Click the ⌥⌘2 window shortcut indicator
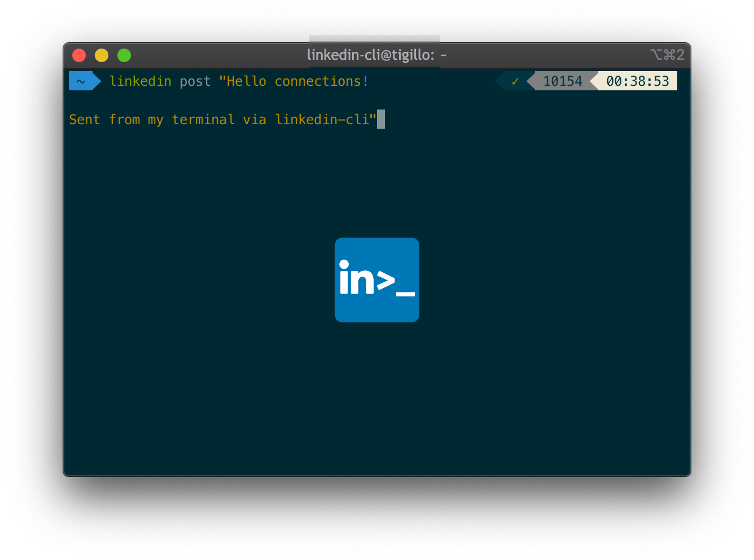754x560 pixels. point(667,55)
